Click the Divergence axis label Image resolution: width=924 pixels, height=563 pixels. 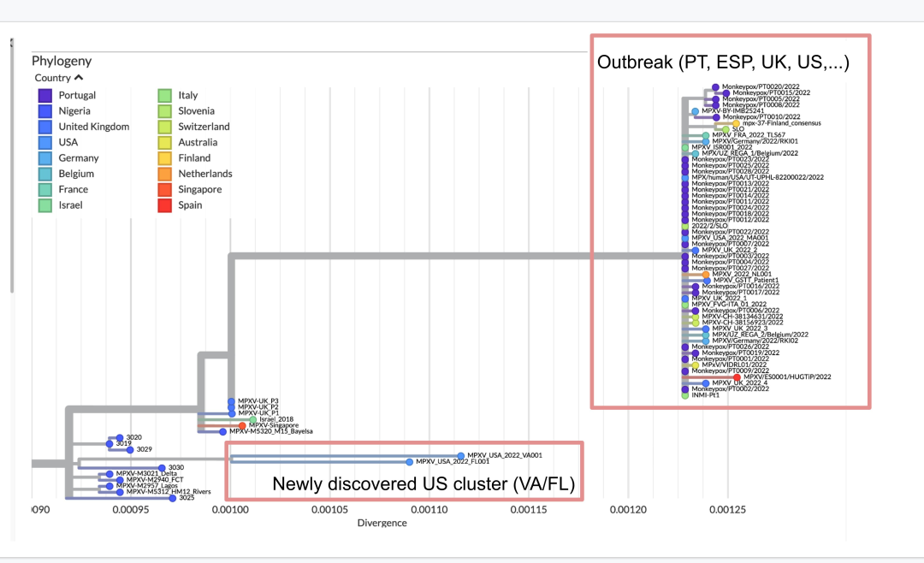tap(382, 523)
